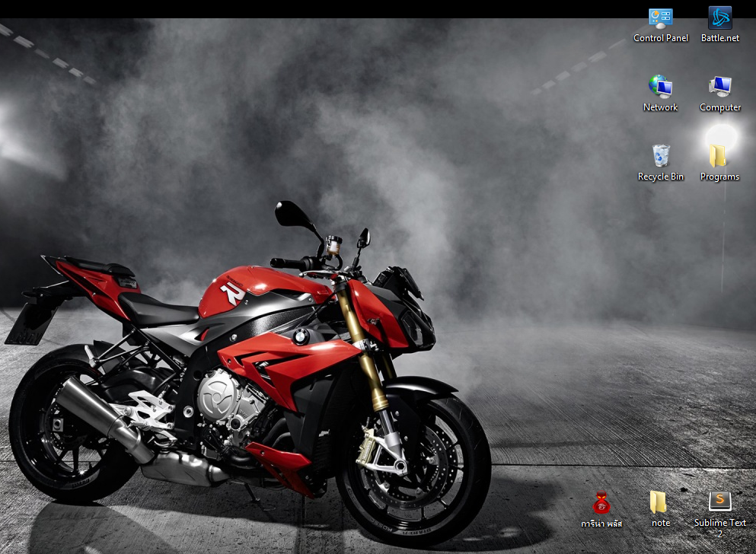This screenshot has height=554, width=756.
Task: Click the "Programs" label text
Action: tap(720, 177)
